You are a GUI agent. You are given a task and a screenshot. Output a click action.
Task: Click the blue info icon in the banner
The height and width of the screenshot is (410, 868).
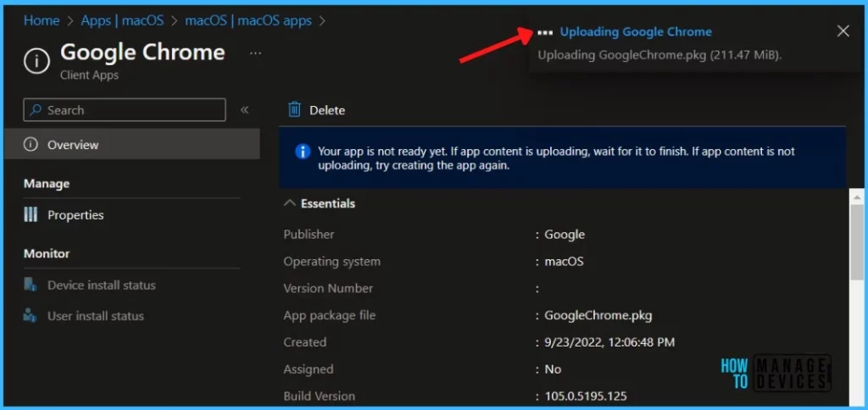pos(303,152)
